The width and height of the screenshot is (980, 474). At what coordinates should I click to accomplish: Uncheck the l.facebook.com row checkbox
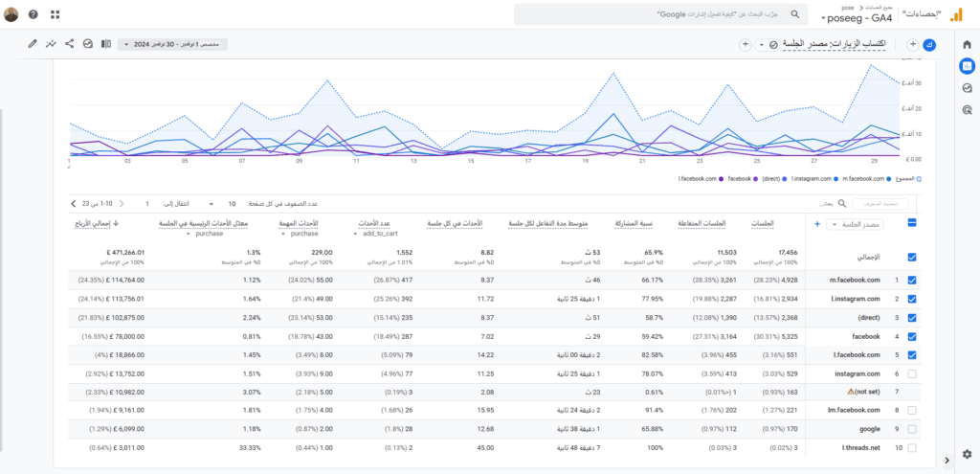coord(911,354)
